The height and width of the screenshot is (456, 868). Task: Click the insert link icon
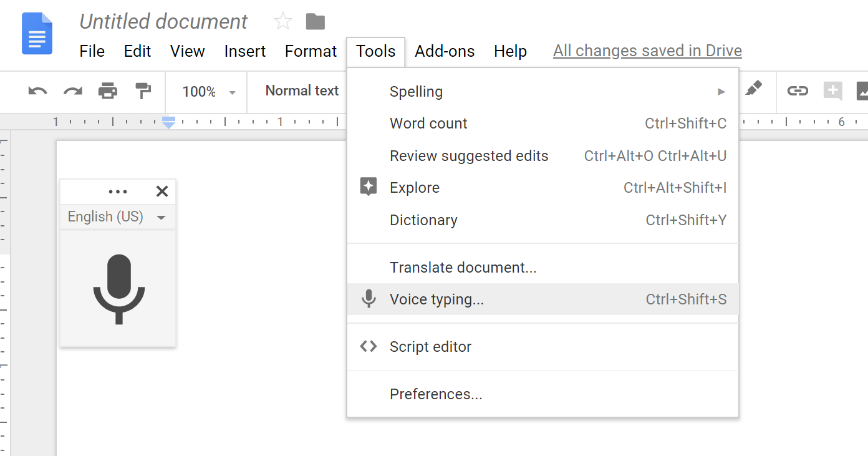coord(797,91)
